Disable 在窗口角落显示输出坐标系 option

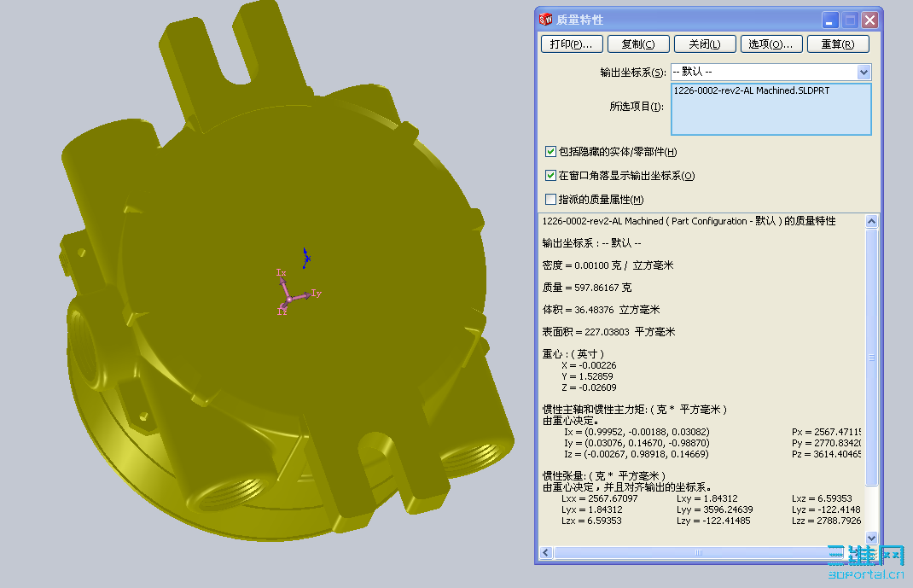click(x=551, y=176)
